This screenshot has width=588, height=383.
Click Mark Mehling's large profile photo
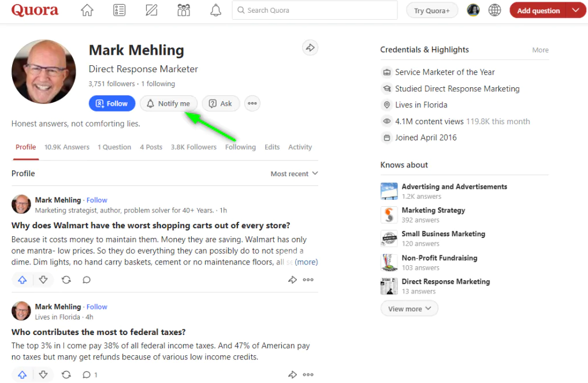(x=44, y=72)
